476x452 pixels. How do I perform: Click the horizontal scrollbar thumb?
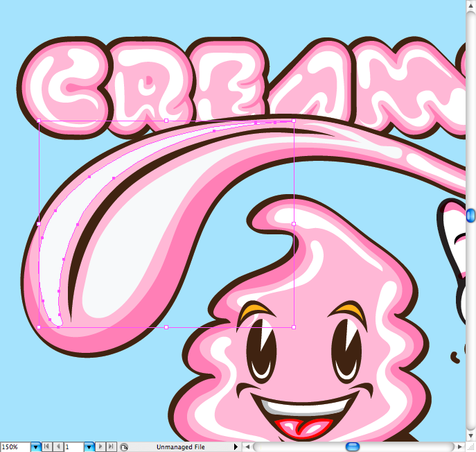click(x=353, y=447)
